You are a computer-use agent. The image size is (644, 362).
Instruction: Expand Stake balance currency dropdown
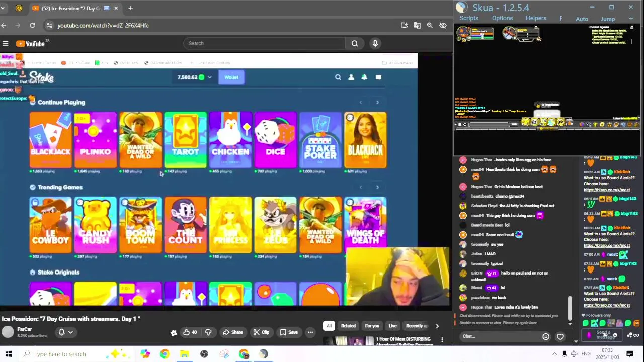tap(209, 77)
